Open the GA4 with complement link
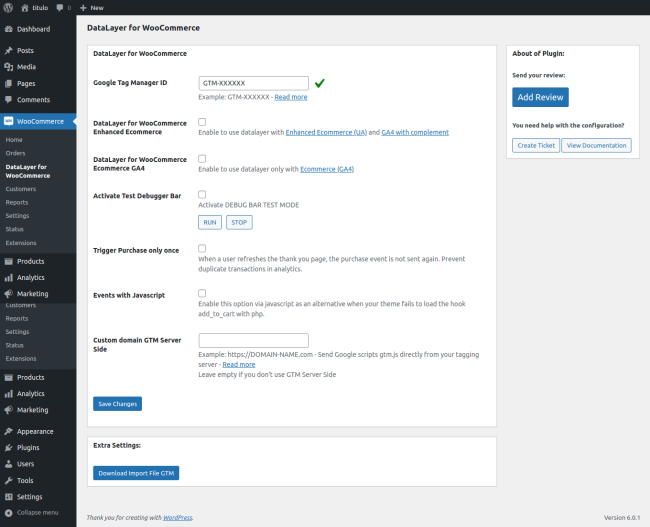 415,132
